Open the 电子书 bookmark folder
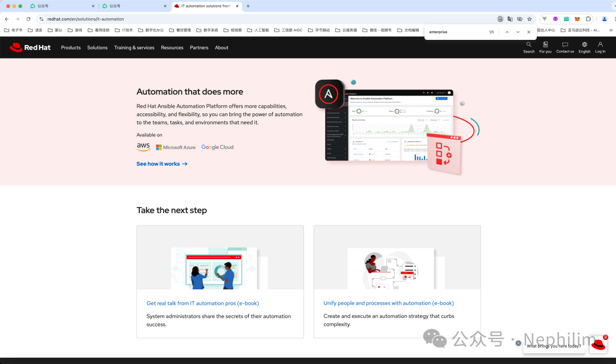616x364 pixels. (x=13, y=30)
